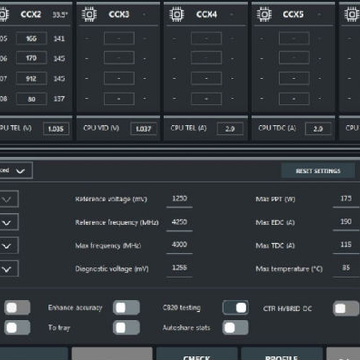The width and height of the screenshot is (360, 360).
Task: Click the CHECK button
Action: coord(197,354)
